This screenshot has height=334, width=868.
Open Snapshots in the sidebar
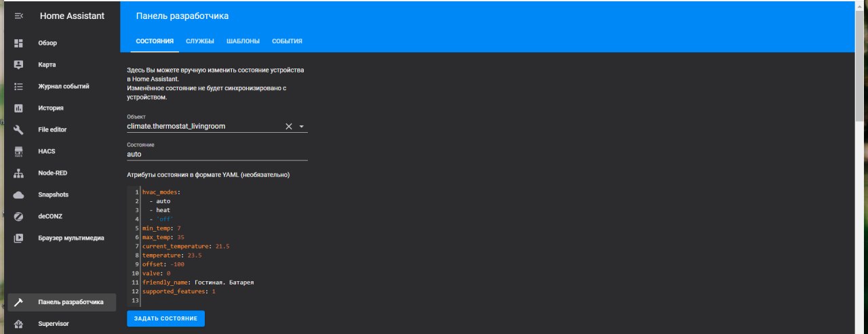click(62, 194)
